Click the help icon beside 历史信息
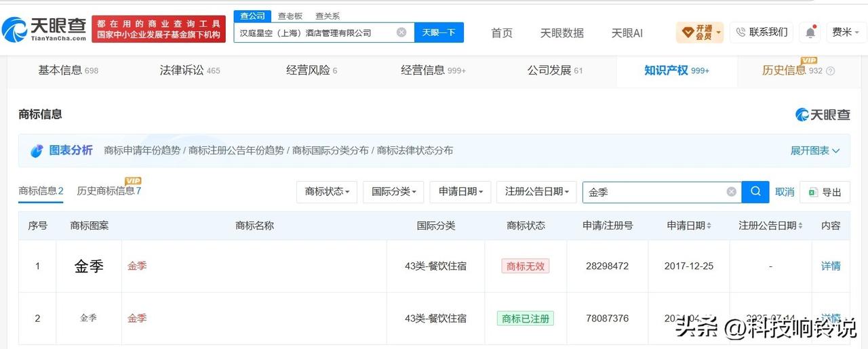This screenshot has width=868, height=349. pos(831,70)
